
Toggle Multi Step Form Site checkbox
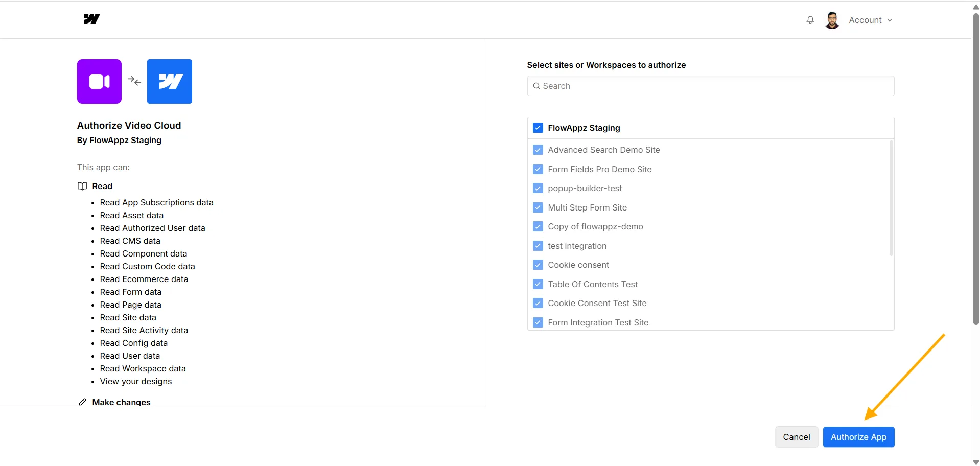pyautogui.click(x=538, y=207)
